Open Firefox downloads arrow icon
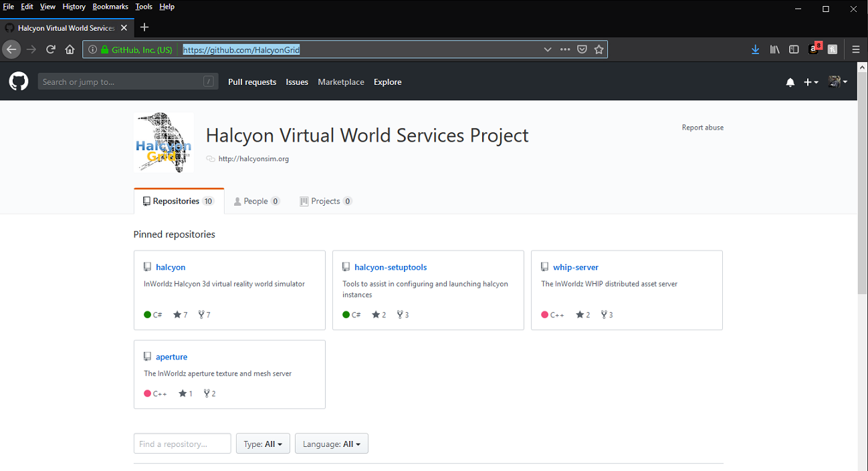This screenshot has height=471, width=868. (x=755, y=49)
